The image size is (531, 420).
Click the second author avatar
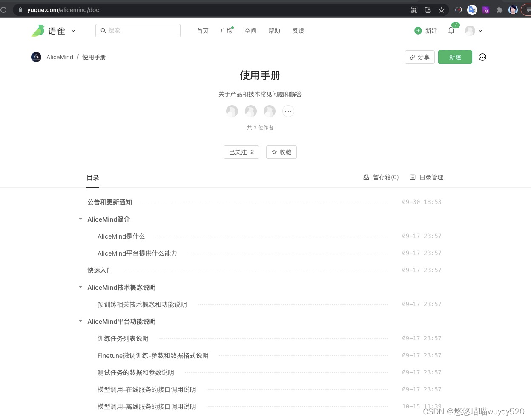(251, 111)
